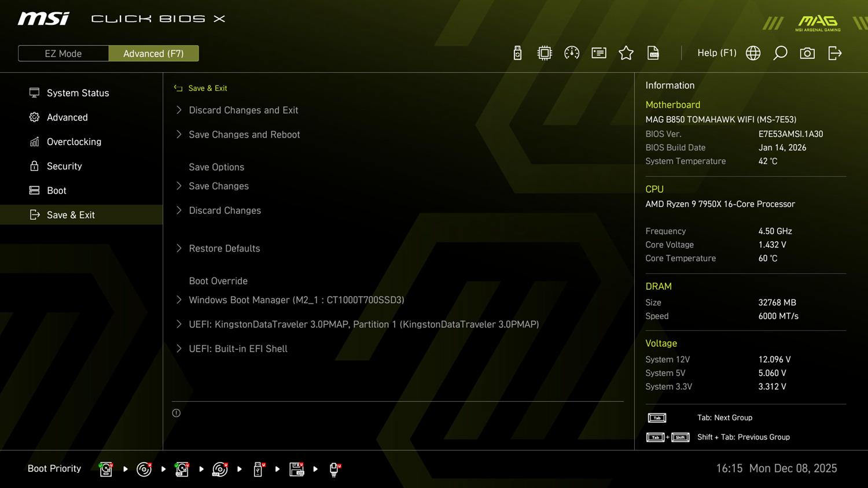
Task: Open the speedometer gauge icon in toolbar
Action: click(x=572, y=53)
